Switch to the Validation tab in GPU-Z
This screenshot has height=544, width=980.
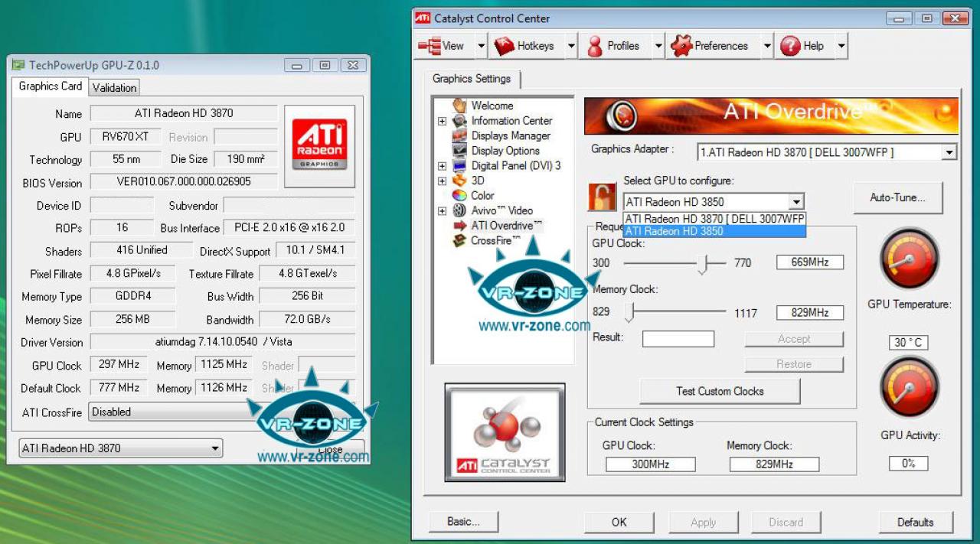coord(114,88)
